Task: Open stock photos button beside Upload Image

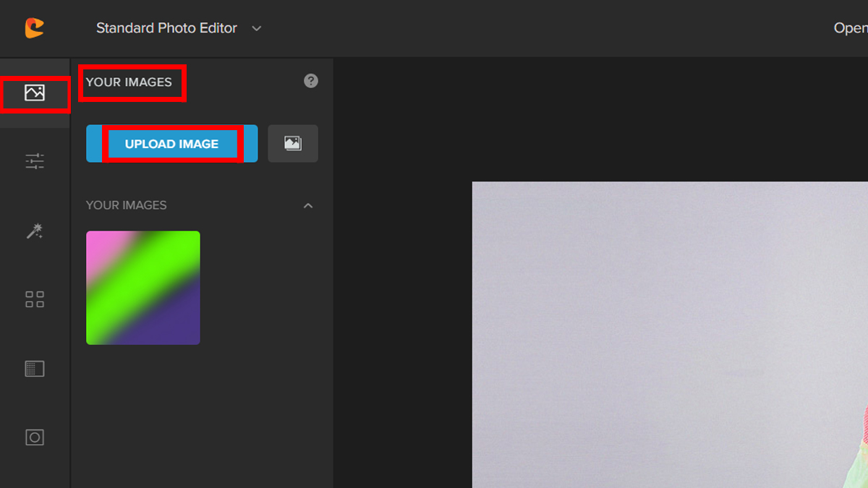Action: [293, 143]
